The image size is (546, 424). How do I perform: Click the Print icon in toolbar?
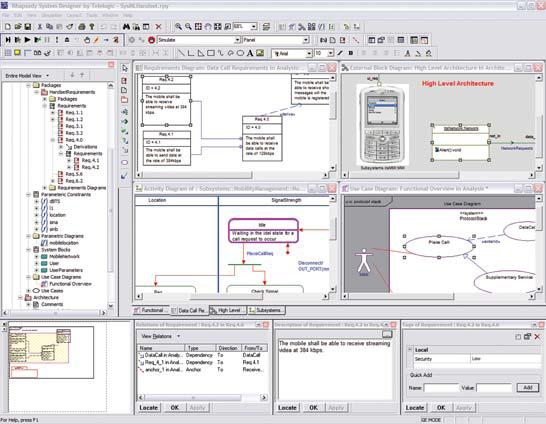coord(82,26)
